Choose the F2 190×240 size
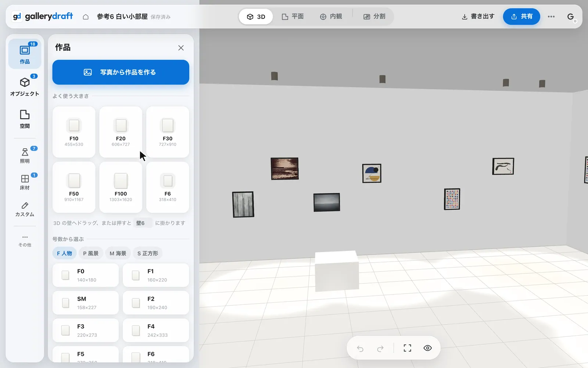This screenshot has width=588, height=368. tap(156, 303)
